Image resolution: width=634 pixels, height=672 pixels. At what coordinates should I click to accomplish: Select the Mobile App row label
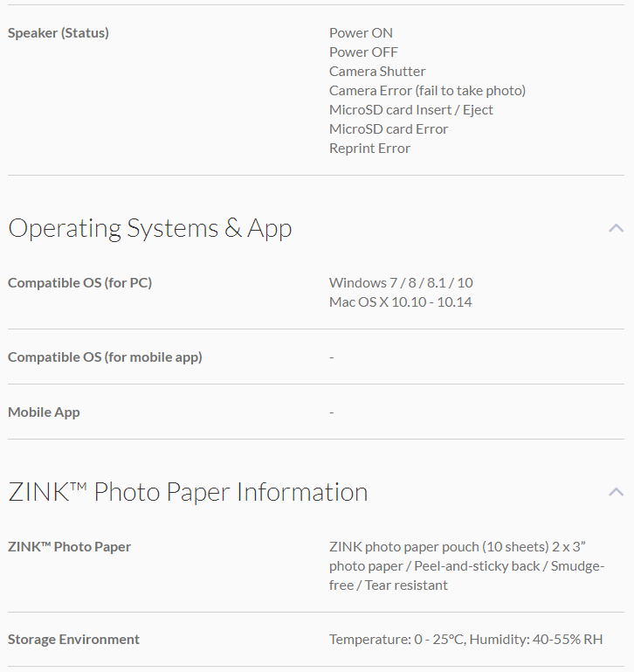44,412
